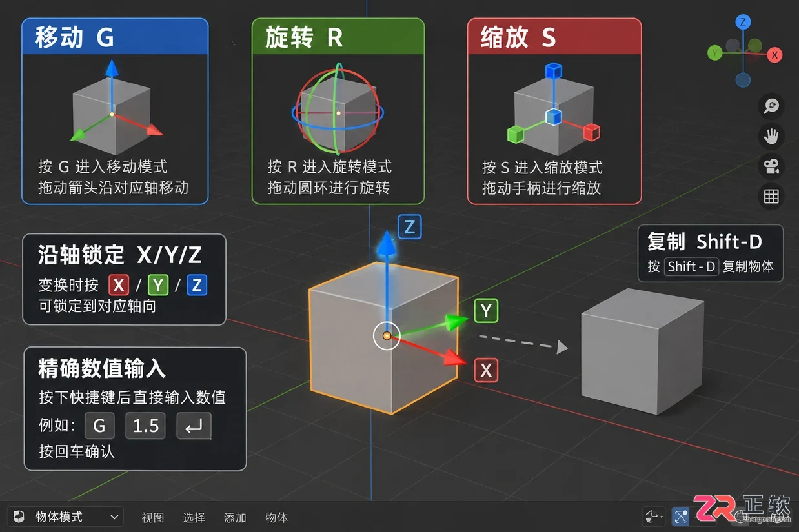799x532 pixels.
Task: Click the negative Z gizmo circle at bottom
Action: tap(743, 81)
